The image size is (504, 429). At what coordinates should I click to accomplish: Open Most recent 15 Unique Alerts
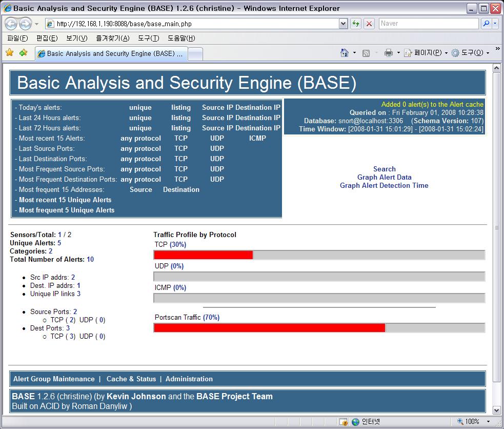tap(65, 200)
